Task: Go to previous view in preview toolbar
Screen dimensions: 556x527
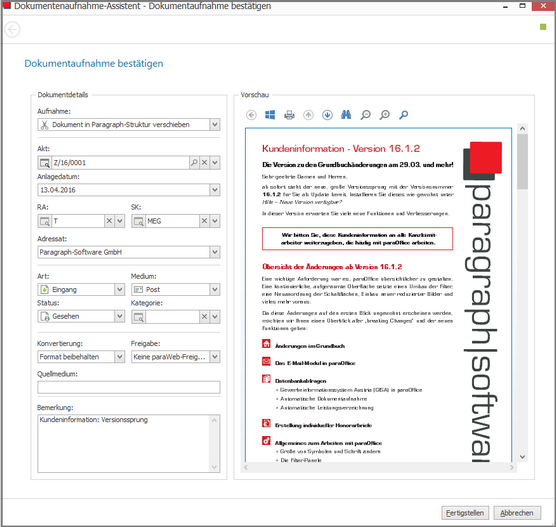Action: point(251,115)
